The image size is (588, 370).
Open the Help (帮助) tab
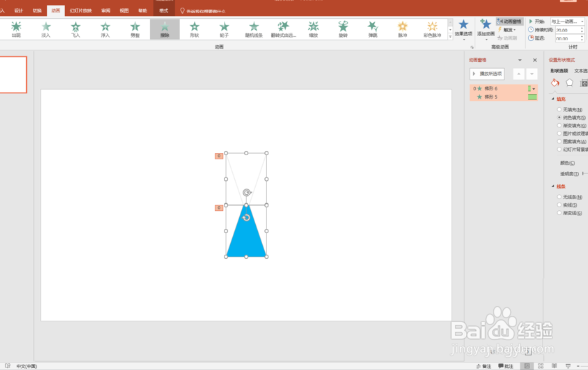(x=142, y=10)
